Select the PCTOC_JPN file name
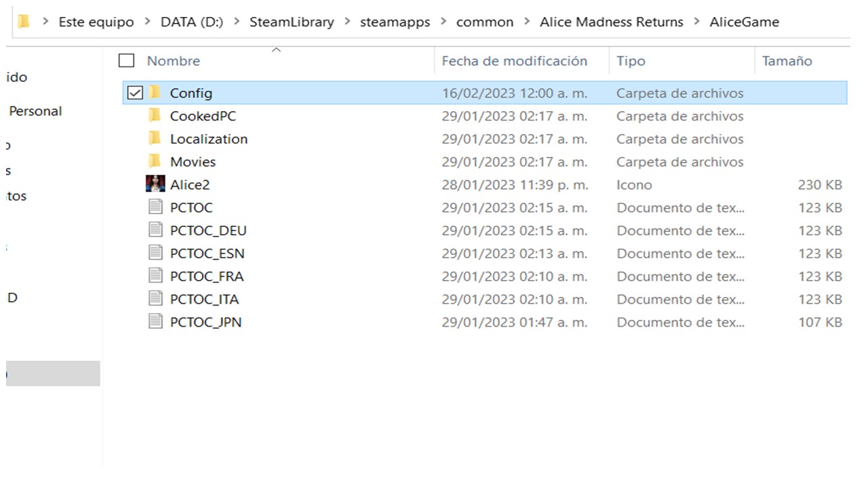868x488 pixels. pos(206,323)
